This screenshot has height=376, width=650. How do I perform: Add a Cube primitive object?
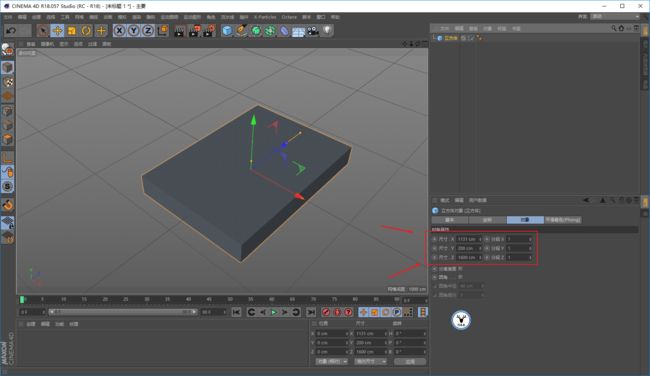227,31
